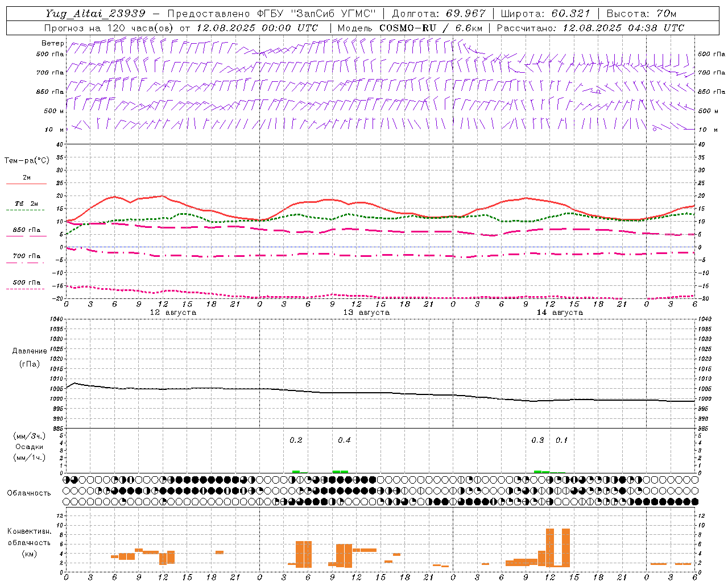Click the 'Ветер' wind panel label
Viewport: 728px width, 582px height.
coord(53,43)
